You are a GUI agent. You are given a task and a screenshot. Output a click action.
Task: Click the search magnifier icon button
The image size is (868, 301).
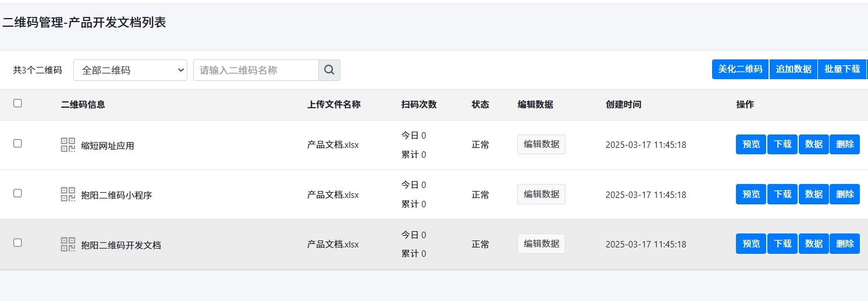pos(329,70)
